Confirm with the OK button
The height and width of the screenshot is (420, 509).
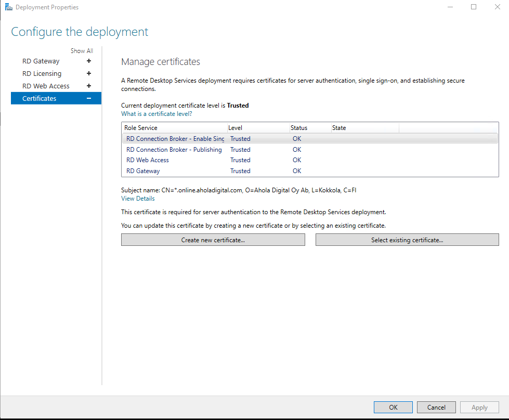(x=393, y=408)
